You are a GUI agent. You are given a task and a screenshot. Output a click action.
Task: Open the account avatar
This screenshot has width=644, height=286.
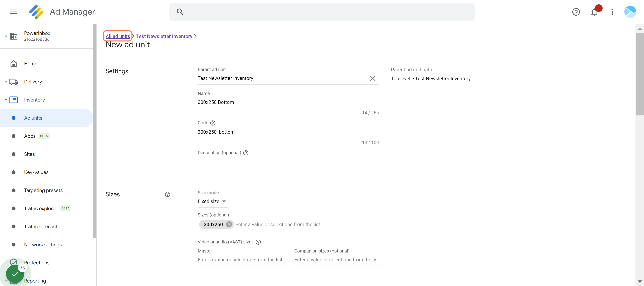click(630, 12)
